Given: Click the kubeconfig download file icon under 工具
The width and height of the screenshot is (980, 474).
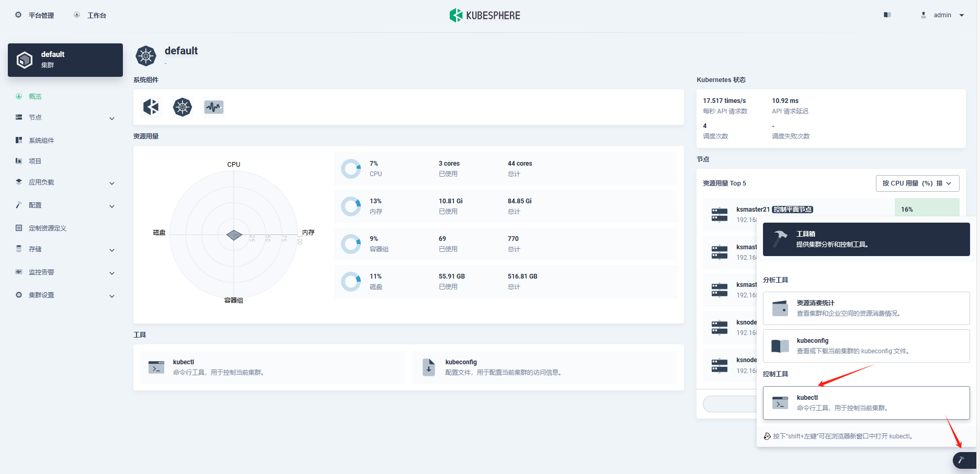Looking at the screenshot, I should coord(429,367).
